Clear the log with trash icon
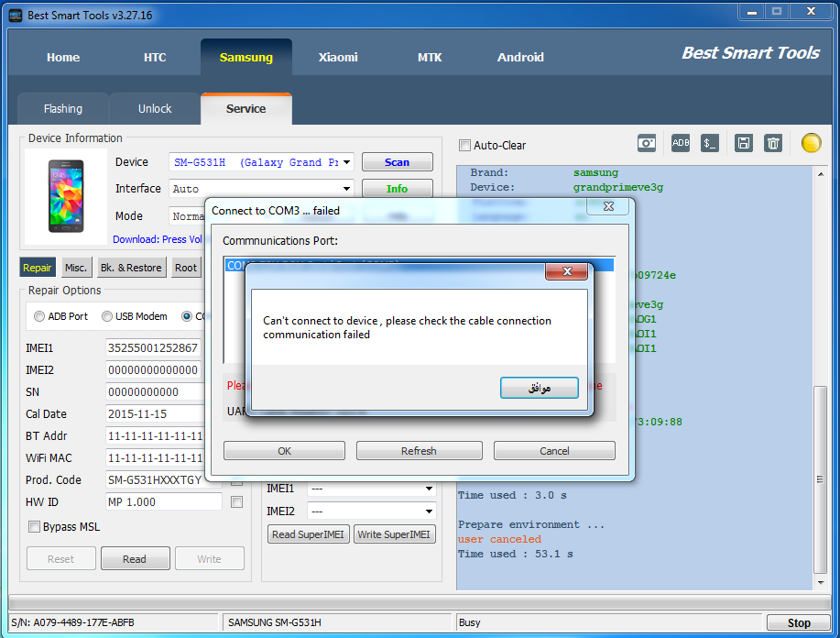Image resolution: width=840 pixels, height=638 pixels. tap(773, 143)
